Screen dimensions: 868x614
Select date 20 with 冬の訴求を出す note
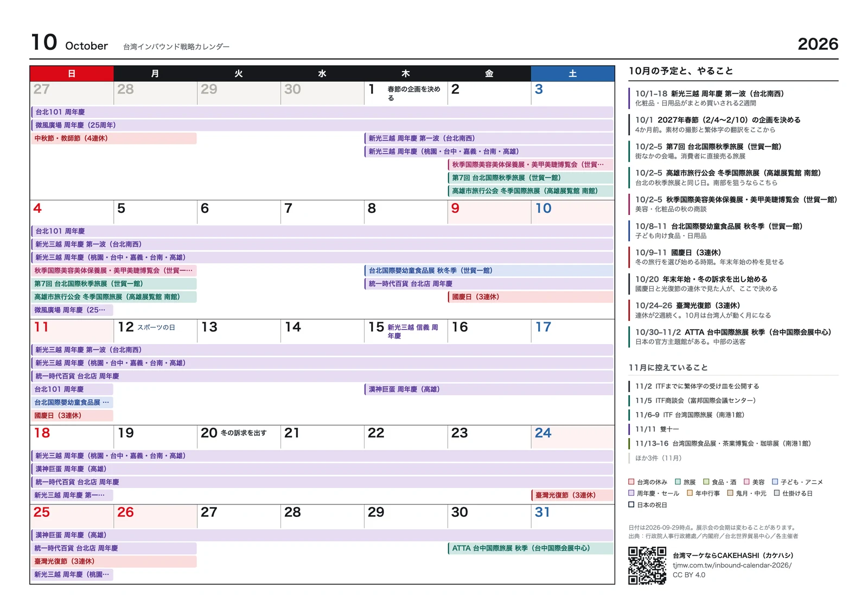coord(239,436)
